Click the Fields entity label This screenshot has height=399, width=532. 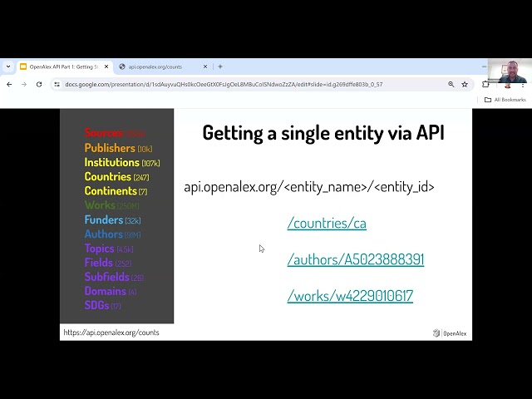click(x=99, y=263)
